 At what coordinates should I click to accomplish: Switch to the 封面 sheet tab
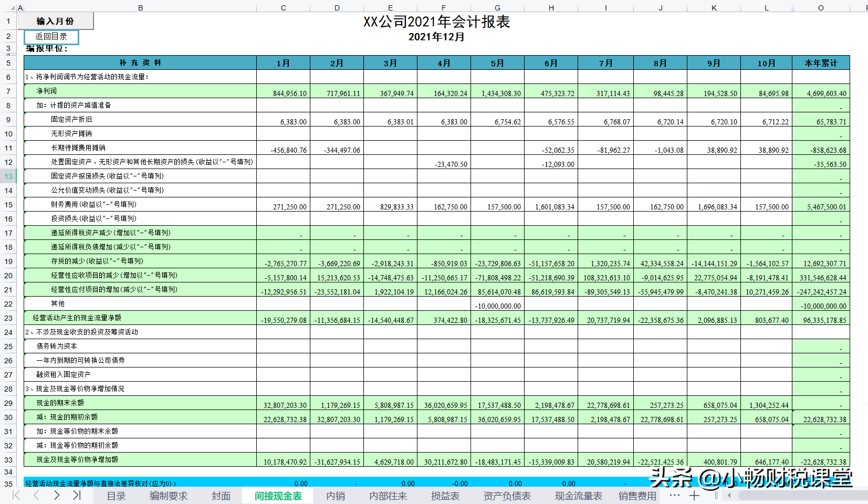pyautogui.click(x=221, y=495)
